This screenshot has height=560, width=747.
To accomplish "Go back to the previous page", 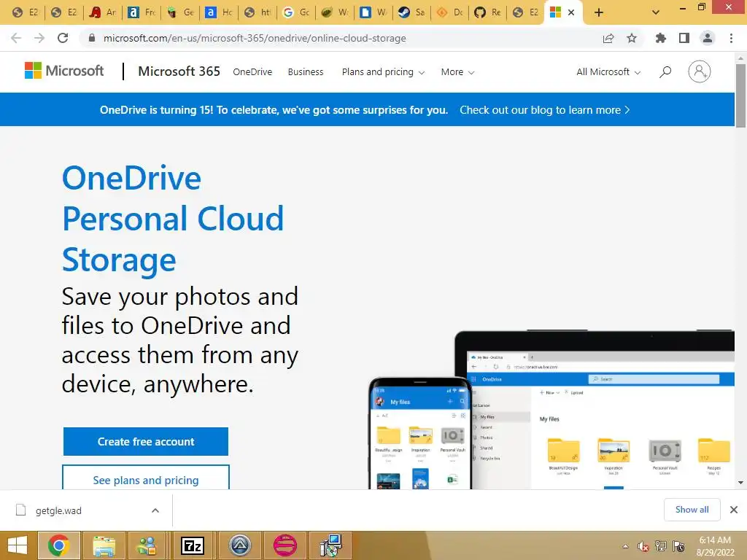I will click(x=16, y=38).
